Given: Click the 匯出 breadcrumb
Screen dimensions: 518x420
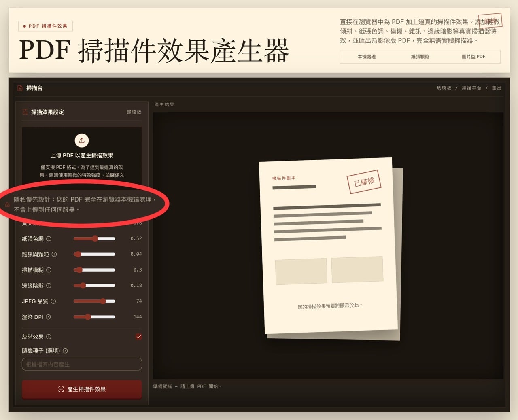Looking at the screenshot, I should click(497, 88).
